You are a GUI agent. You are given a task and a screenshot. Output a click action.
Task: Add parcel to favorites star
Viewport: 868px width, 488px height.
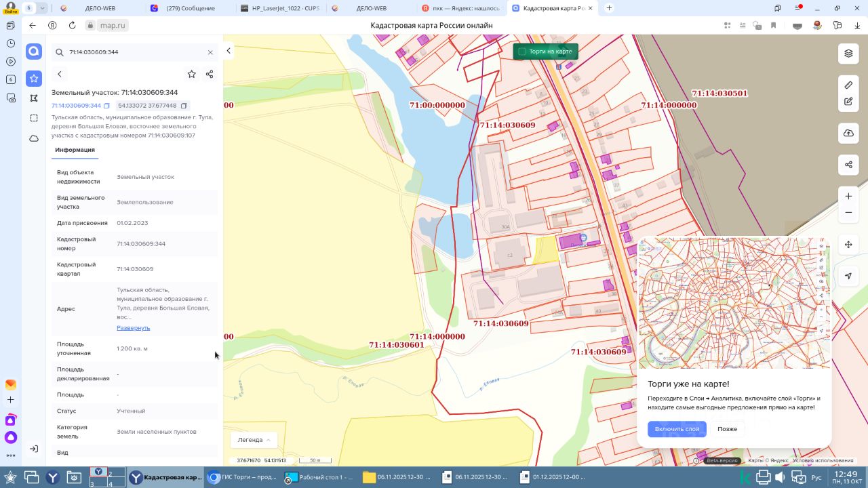coord(192,74)
